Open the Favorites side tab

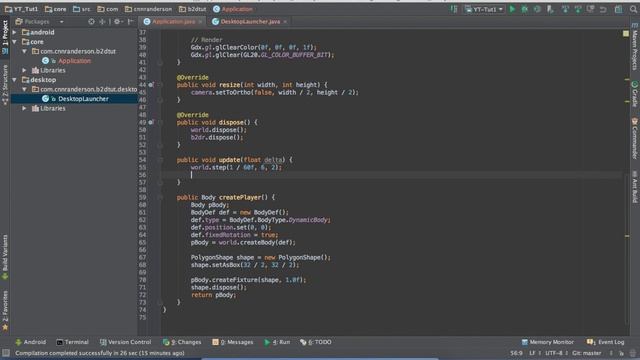pyautogui.click(x=5, y=310)
